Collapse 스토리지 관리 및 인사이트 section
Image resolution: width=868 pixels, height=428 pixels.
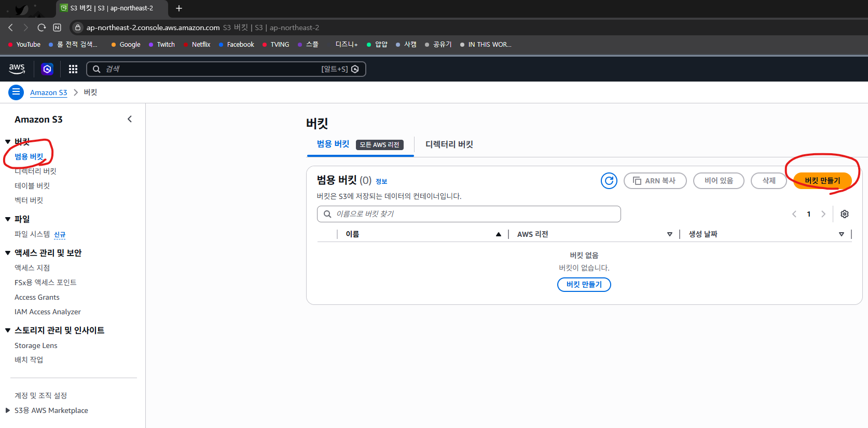[8, 330]
